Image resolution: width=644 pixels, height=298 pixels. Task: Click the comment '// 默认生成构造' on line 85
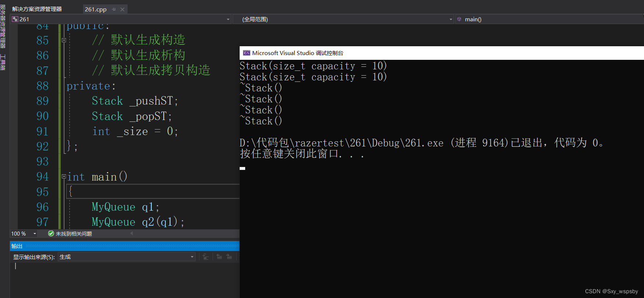(x=139, y=40)
